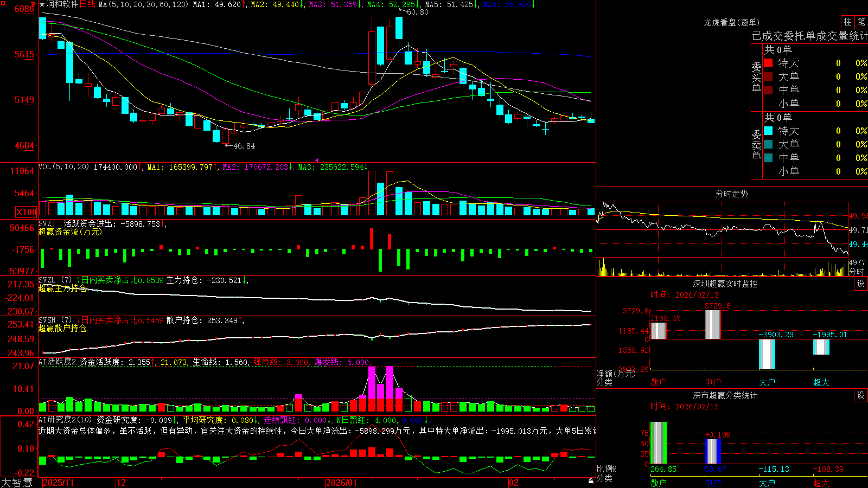Click the AI研究度2(10) indicator name
The width and height of the screenshot is (868, 488).
pyautogui.click(x=65, y=420)
